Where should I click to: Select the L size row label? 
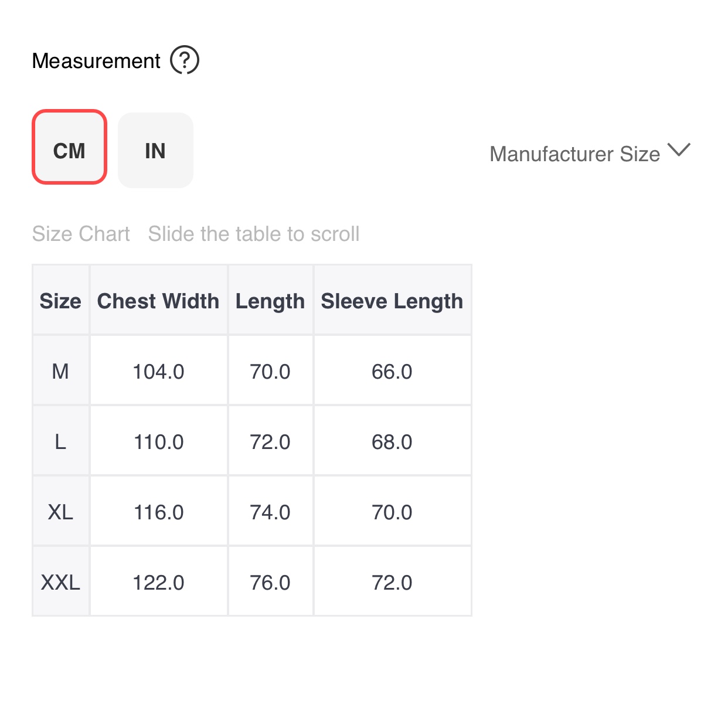(60, 441)
